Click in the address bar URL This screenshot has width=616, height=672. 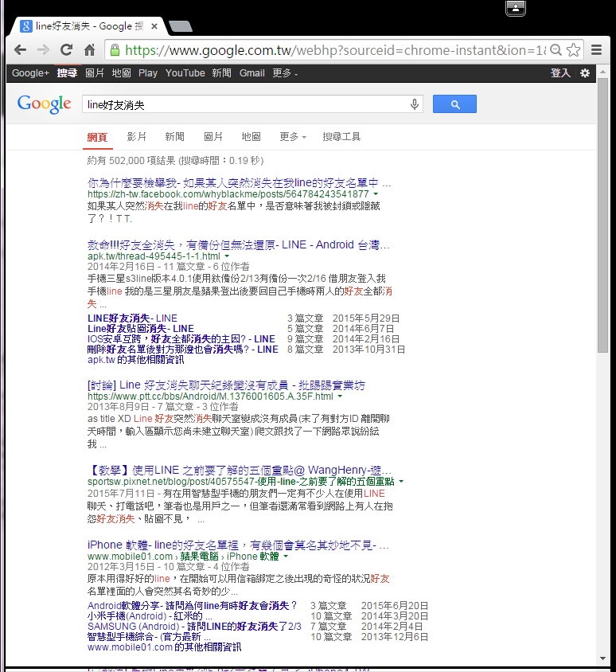coord(334,50)
